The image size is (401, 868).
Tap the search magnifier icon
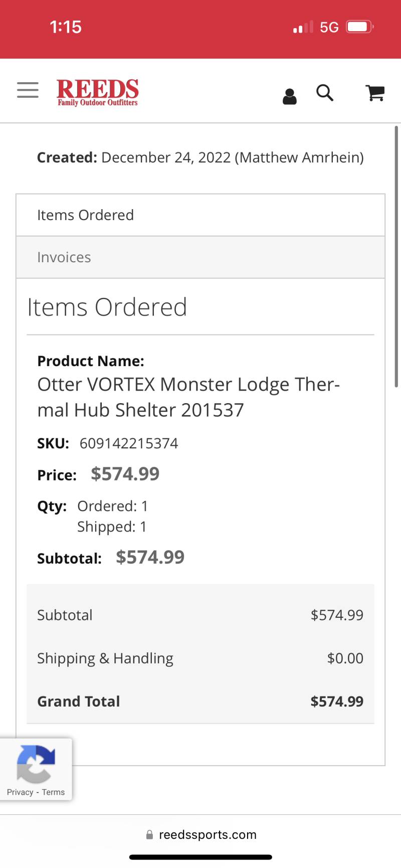point(325,93)
